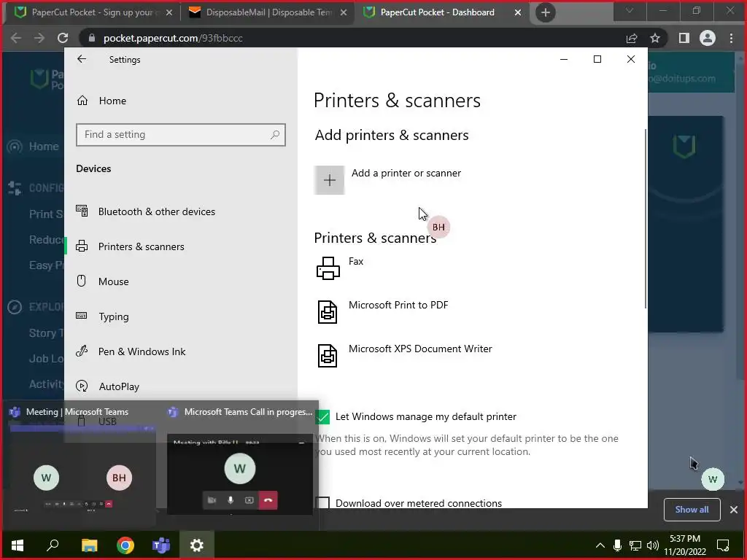Open the Windows Start menu
Viewport: 747px width, 560px height.
click(x=18, y=545)
